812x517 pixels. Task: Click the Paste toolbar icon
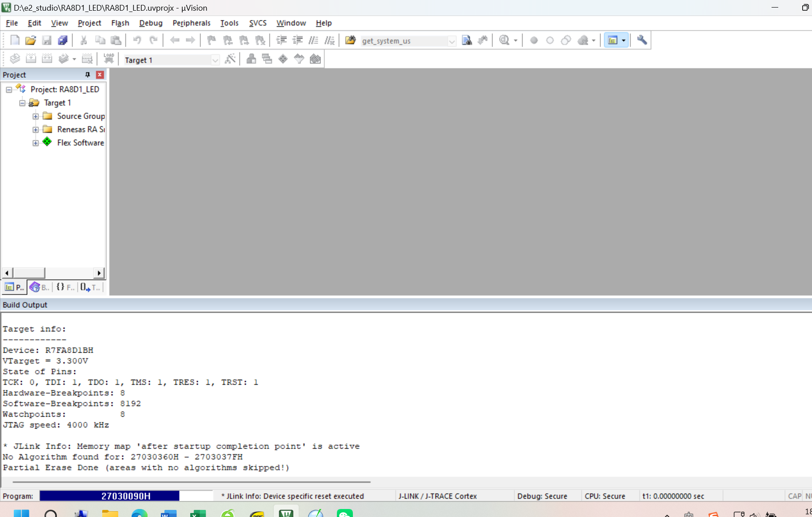point(116,40)
